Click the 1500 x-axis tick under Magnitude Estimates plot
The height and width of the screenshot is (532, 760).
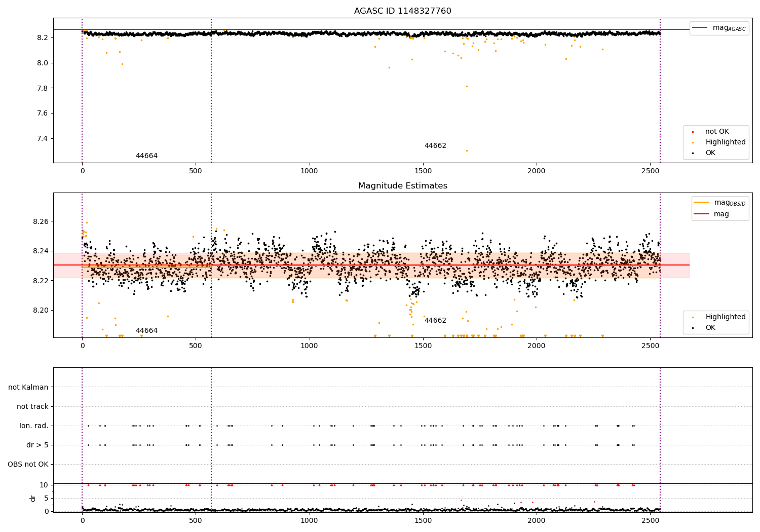(x=423, y=346)
